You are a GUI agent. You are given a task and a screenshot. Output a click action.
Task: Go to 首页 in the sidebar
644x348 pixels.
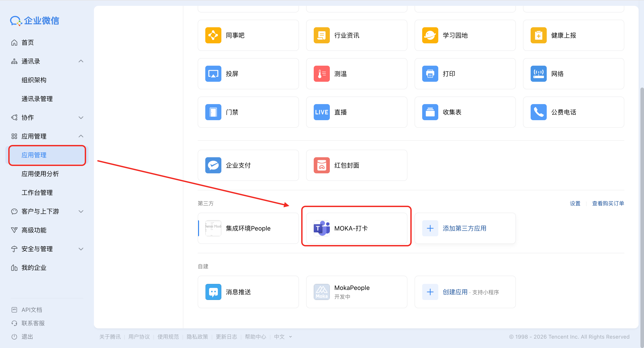pyautogui.click(x=28, y=42)
